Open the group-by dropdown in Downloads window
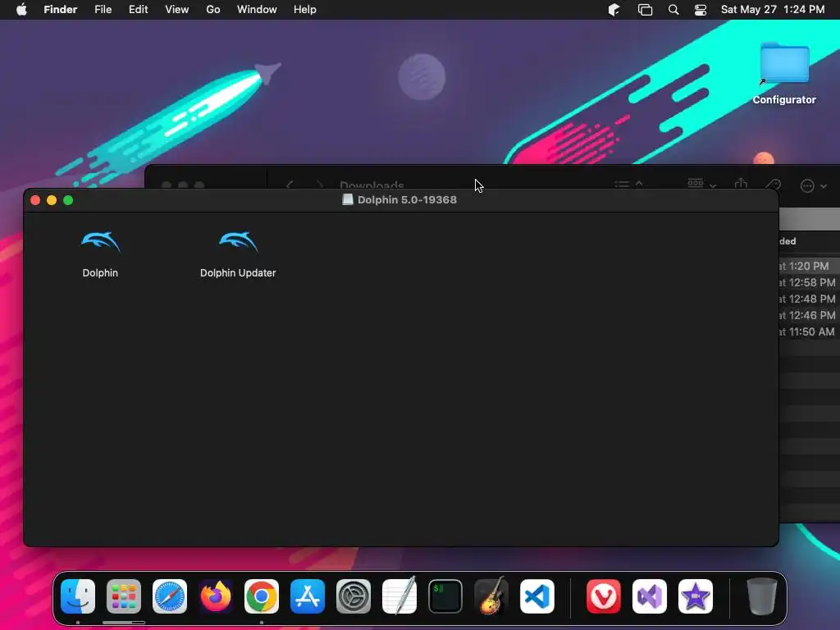This screenshot has height=630, width=840. coord(701,184)
